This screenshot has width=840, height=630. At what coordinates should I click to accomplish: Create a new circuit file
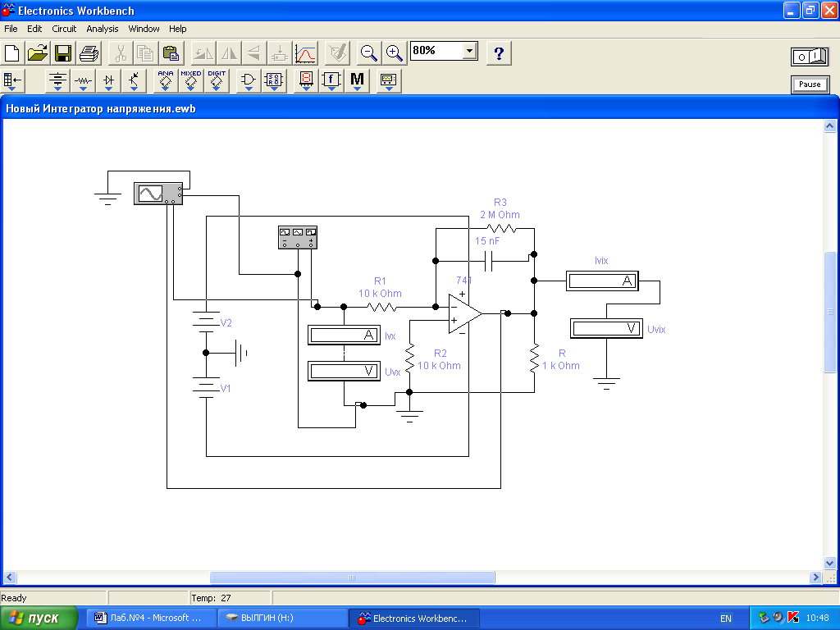point(11,53)
